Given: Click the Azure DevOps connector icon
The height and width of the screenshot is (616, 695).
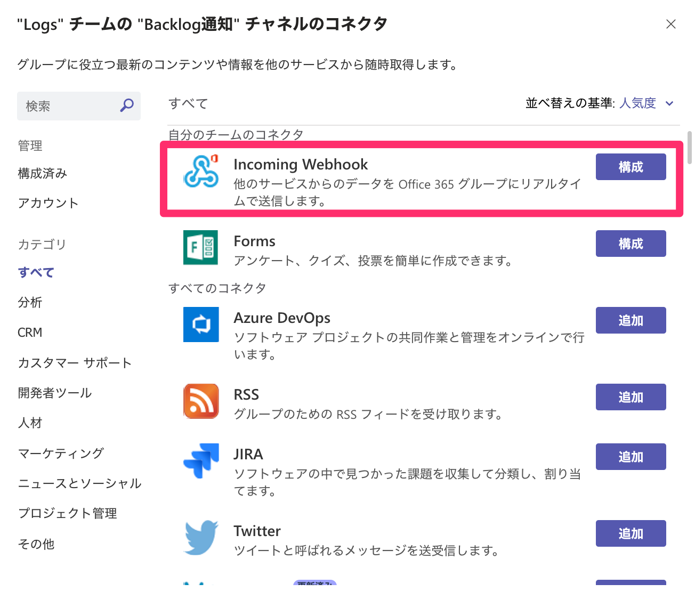Looking at the screenshot, I should coord(201,325).
